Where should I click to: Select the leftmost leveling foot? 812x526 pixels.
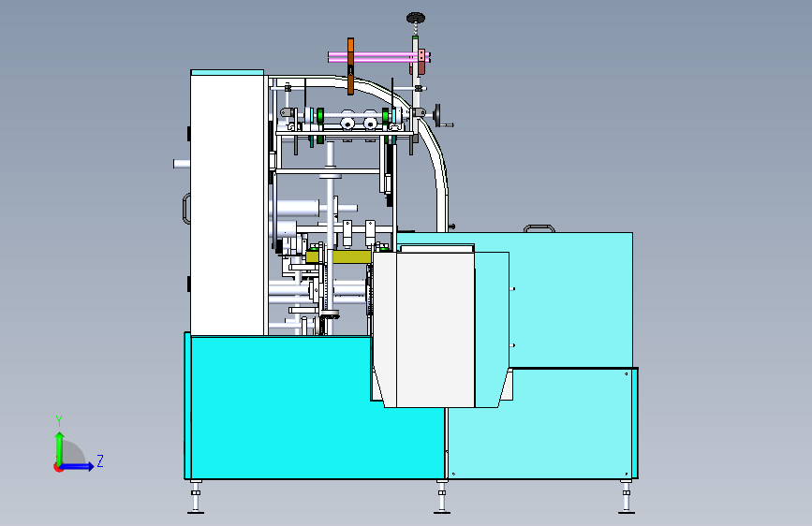pos(195,496)
